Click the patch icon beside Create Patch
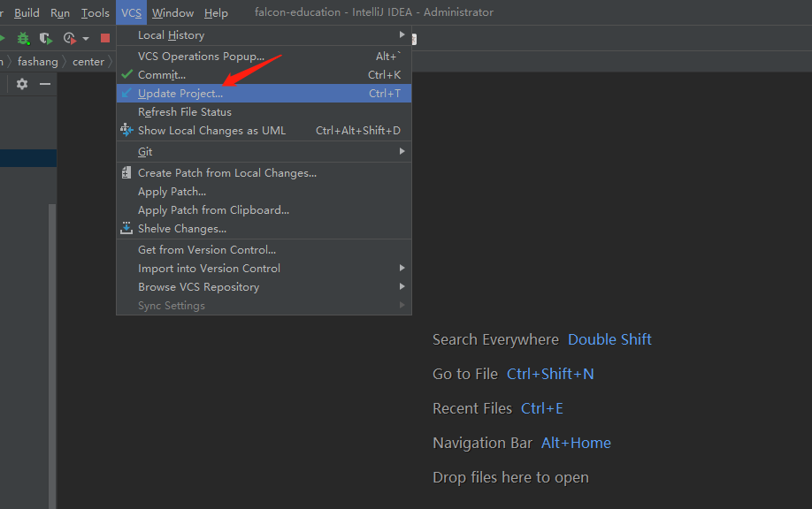Image resolution: width=812 pixels, height=509 pixels. 126,172
